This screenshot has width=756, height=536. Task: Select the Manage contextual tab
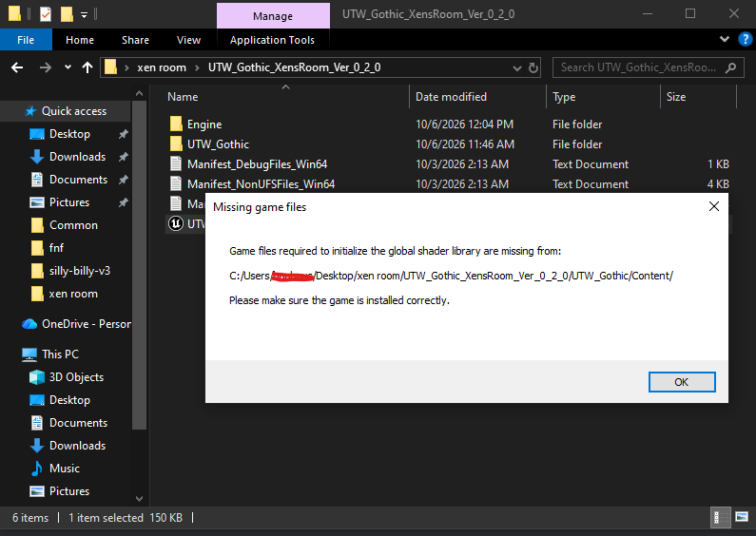coord(273,16)
